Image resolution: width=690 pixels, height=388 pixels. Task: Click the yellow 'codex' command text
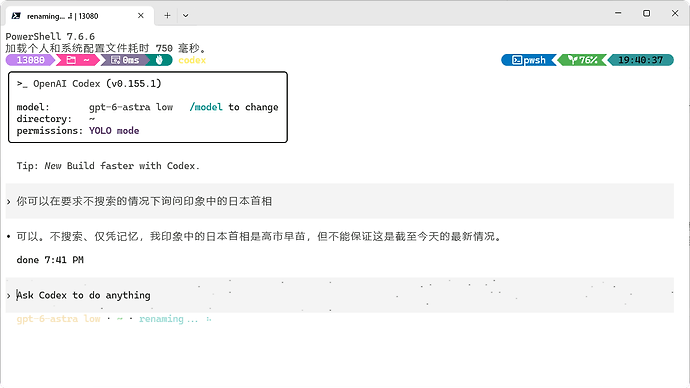[x=192, y=60]
